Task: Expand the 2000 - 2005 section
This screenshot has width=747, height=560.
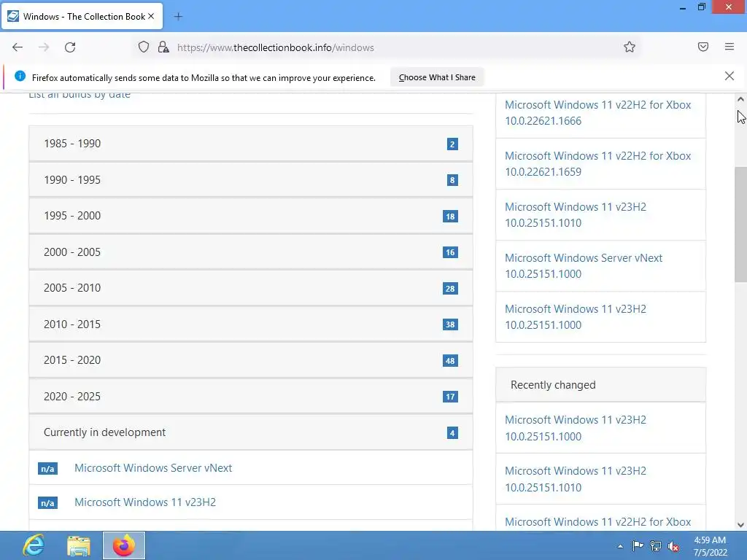Action: click(251, 252)
